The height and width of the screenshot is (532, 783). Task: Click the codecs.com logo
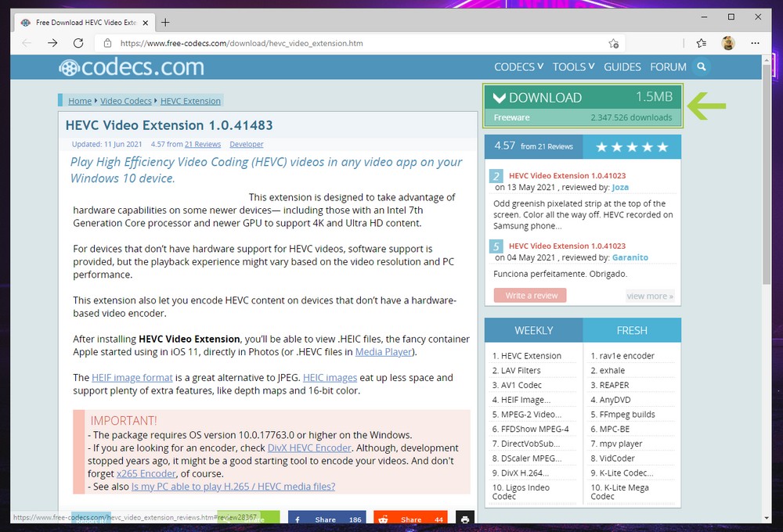point(132,66)
